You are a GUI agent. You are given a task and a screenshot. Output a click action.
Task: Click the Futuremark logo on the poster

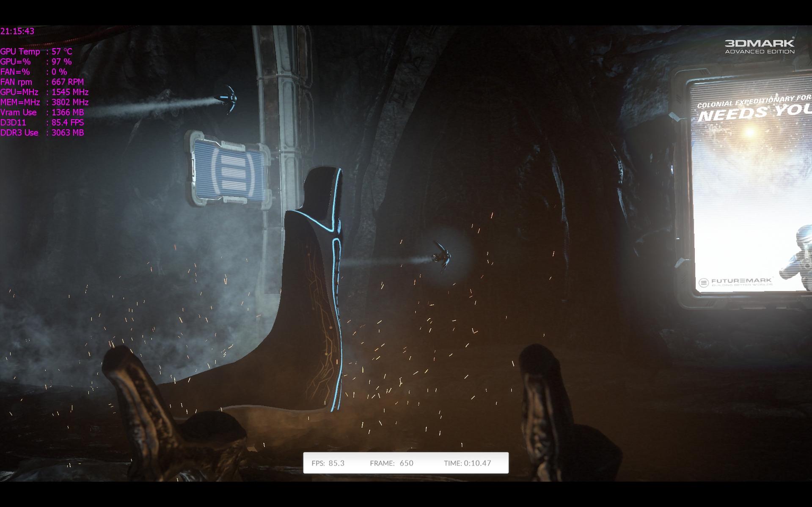[x=735, y=282]
